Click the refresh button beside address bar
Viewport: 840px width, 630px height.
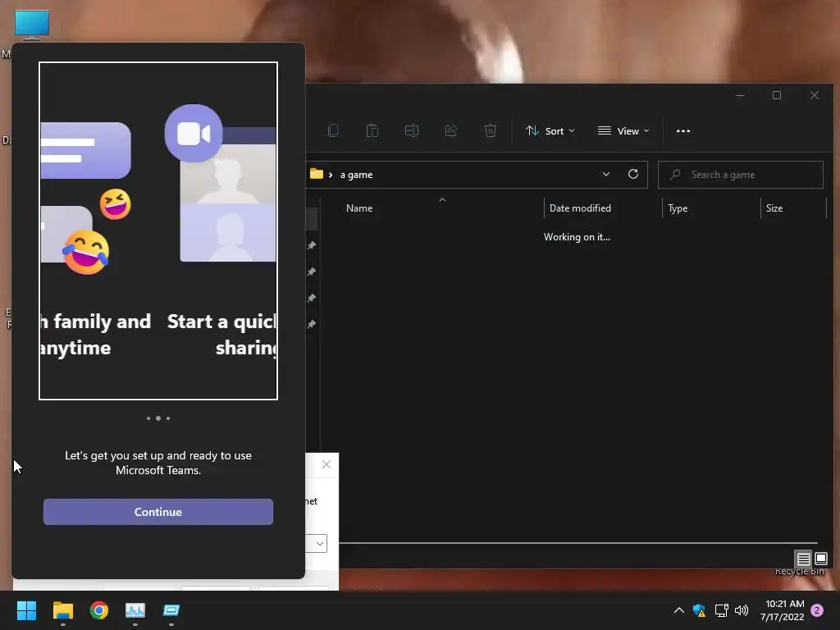click(633, 174)
